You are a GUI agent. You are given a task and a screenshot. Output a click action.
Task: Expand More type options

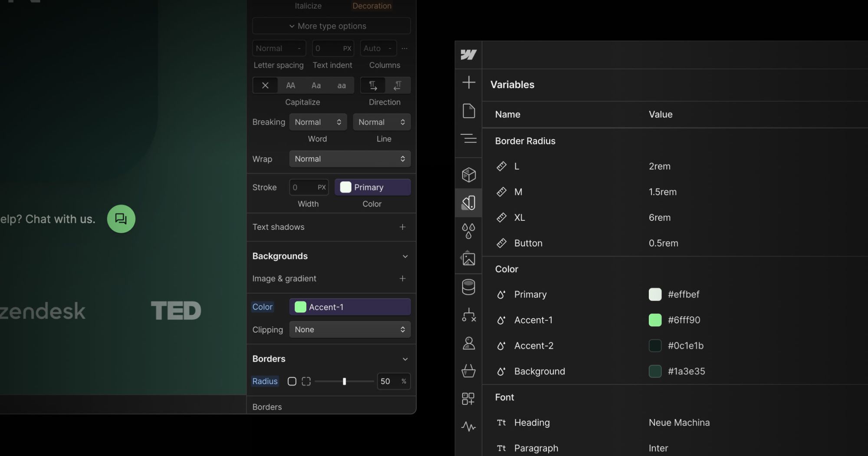[x=331, y=26]
